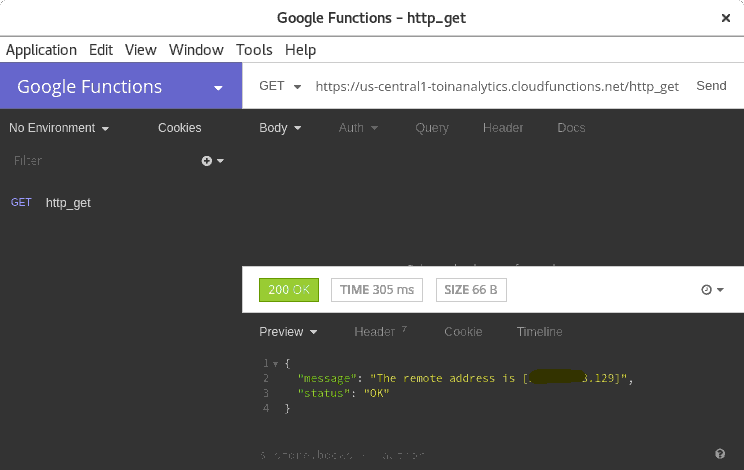
Task: Open the filter help question-mark icon
Action: (x=720, y=454)
